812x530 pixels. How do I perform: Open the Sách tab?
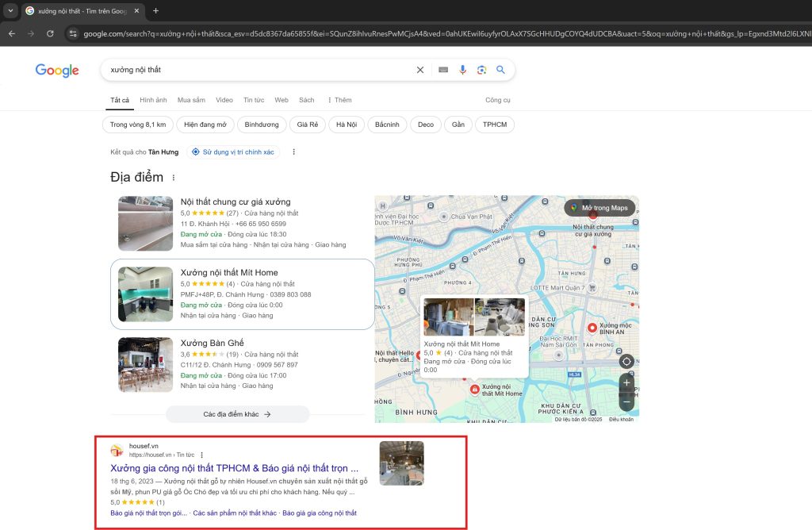(x=307, y=100)
